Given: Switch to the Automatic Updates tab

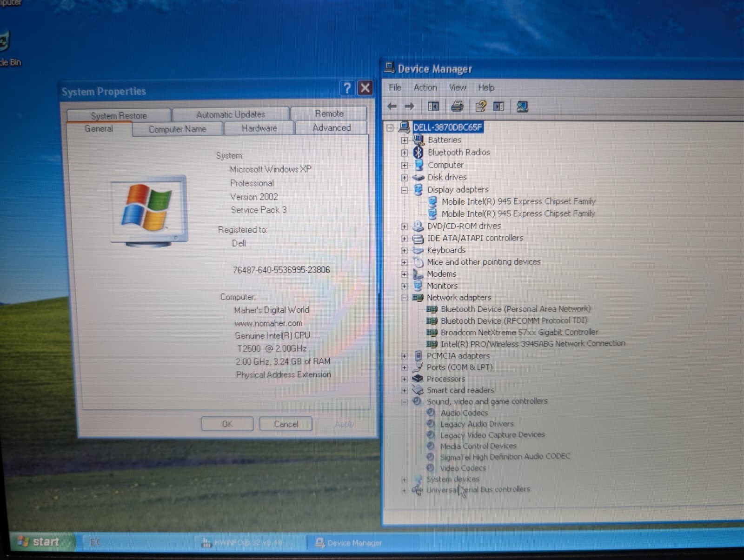Looking at the screenshot, I should click(x=231, y=114).
